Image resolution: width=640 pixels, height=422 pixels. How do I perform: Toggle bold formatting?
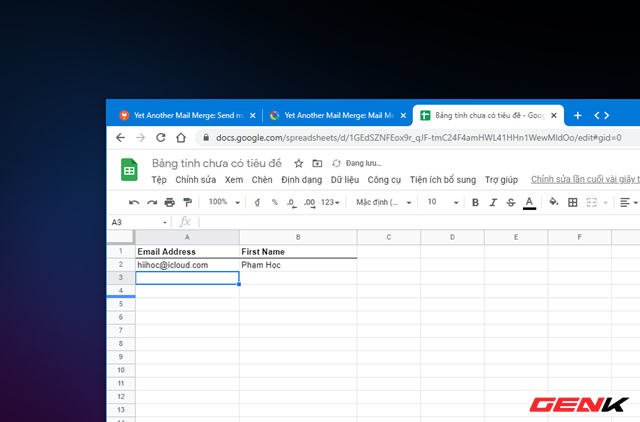[x=475, y=202]
